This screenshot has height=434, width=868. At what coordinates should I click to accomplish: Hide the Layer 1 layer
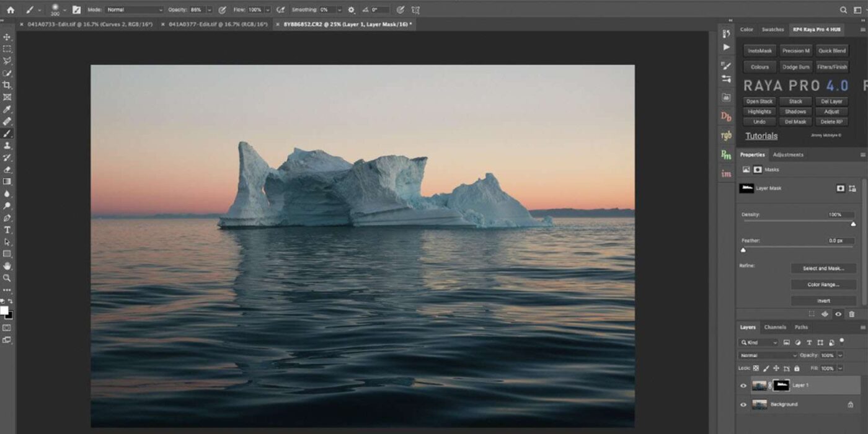coord(743,386)
